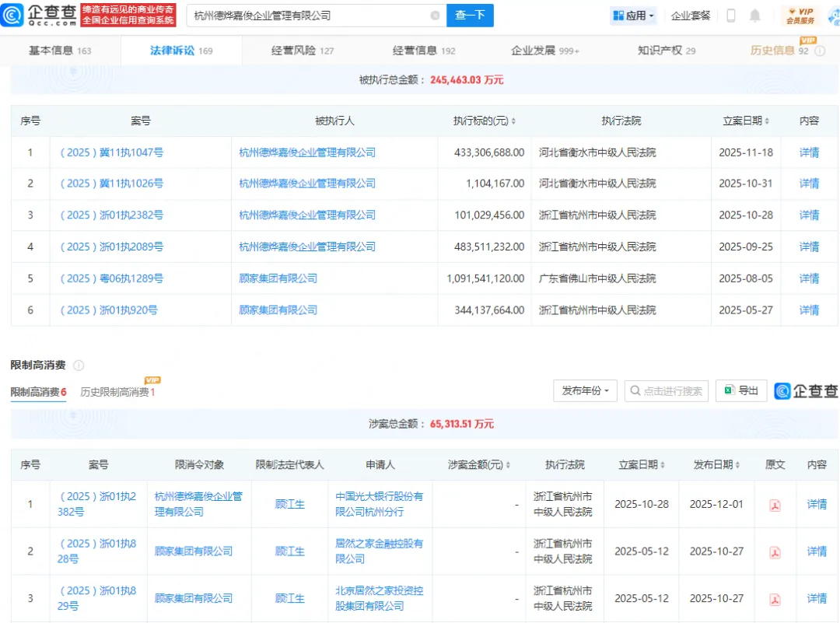Export list with the 导出 button

point(741,390)
